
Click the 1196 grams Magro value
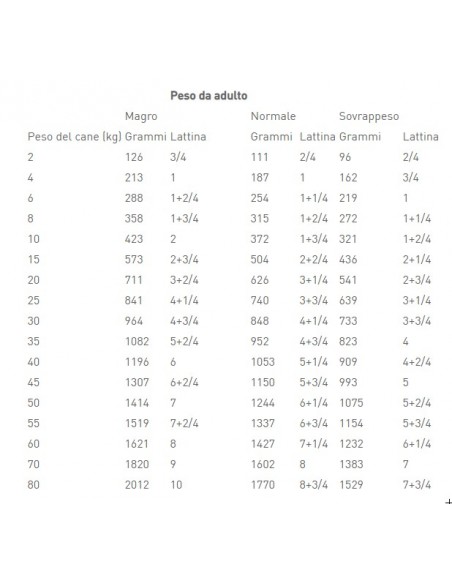click(137, 362)
